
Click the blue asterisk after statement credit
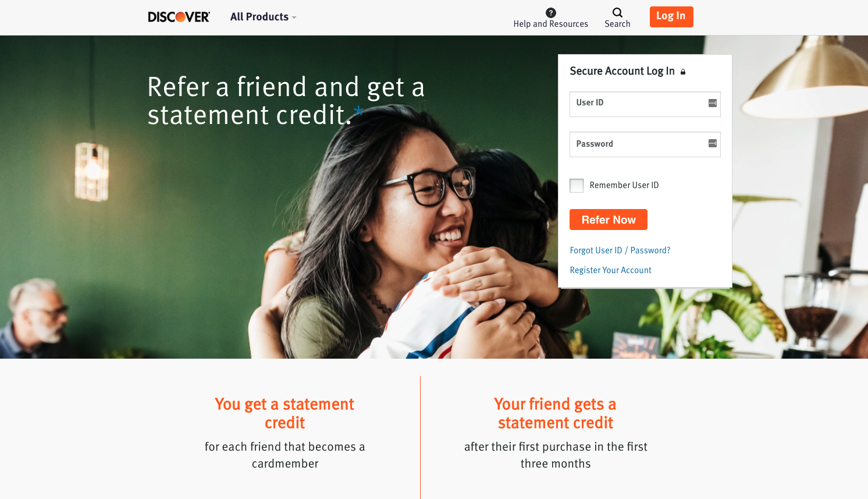click(358, 110)
